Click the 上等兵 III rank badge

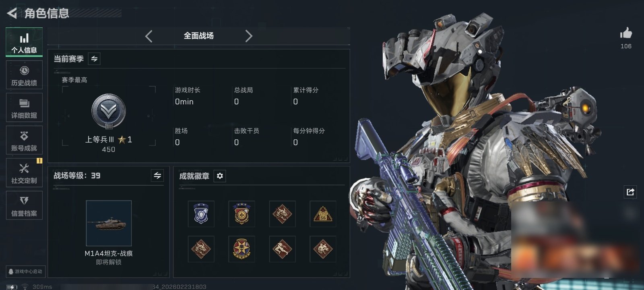[109, 112]
